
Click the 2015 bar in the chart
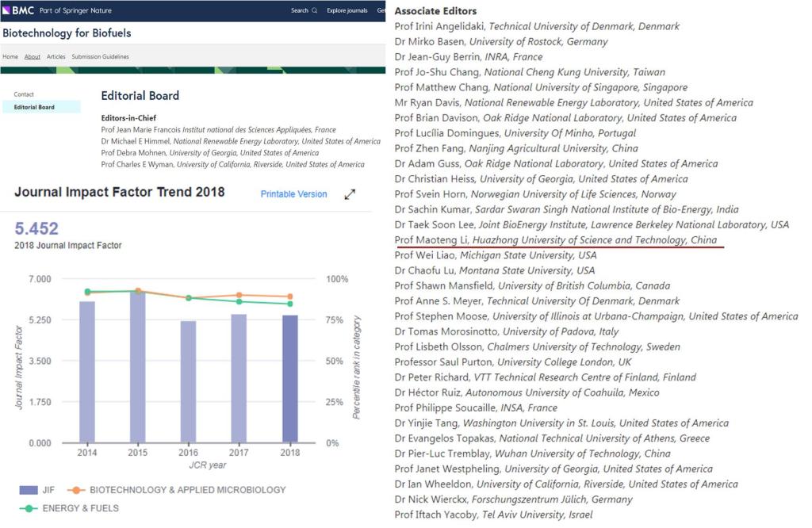tap(137, 367)
